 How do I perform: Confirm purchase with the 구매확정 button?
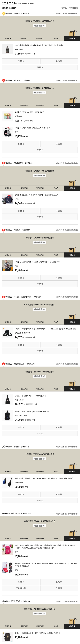click(59, 588)
